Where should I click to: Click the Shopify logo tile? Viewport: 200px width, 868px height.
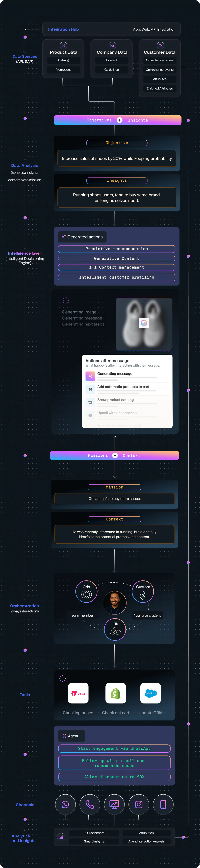point(116,693)
